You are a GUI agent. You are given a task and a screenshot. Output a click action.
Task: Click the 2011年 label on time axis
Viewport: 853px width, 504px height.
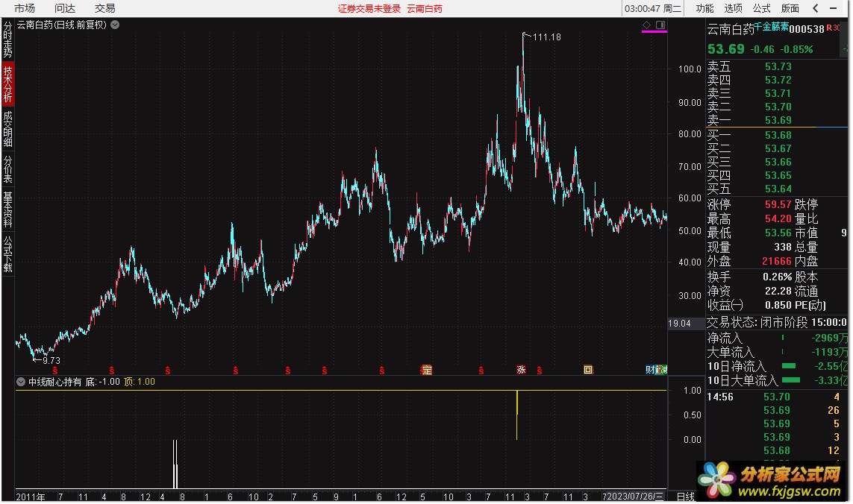tap(31, 497)
